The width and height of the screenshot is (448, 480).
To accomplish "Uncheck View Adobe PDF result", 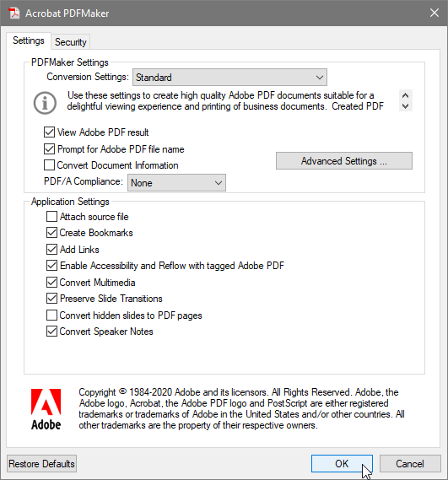I will 49,132.
